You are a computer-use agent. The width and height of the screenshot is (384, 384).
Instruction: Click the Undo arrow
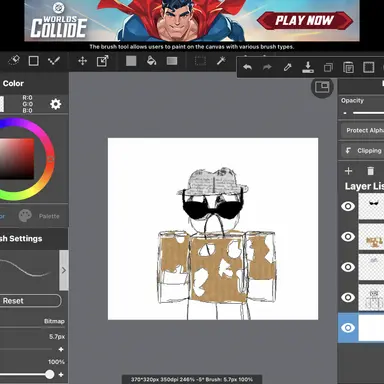click(247, 67)
